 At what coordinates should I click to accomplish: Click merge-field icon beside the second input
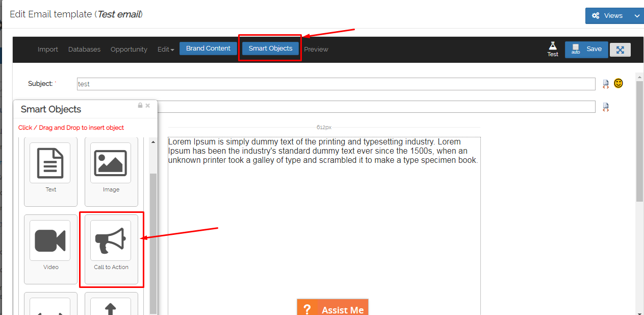[x=606, y=107]
